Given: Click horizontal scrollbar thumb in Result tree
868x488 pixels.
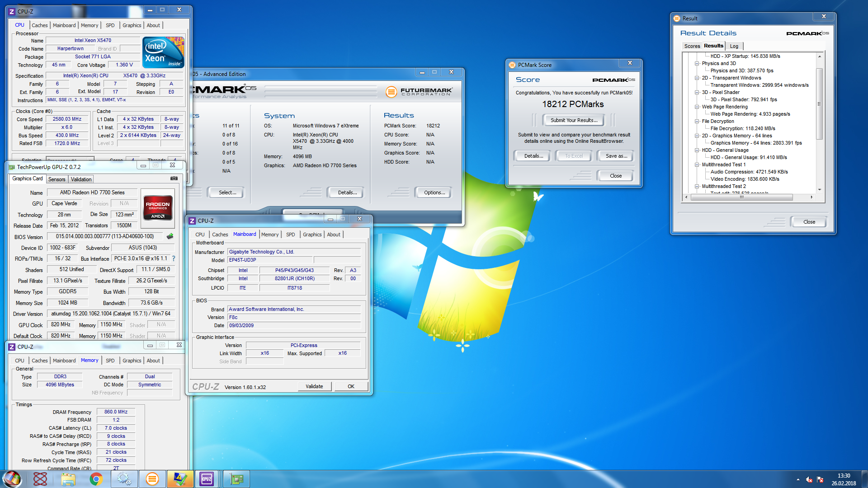Looking at the screenshot, I should click(x=741, y=197).
